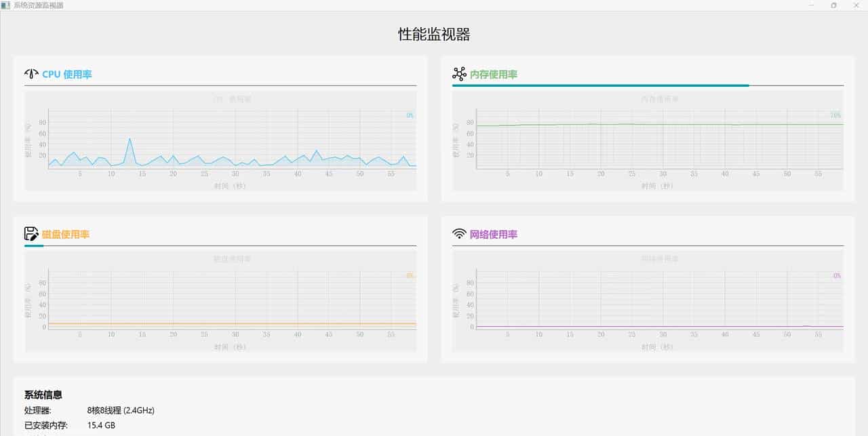Click the network usage Wi-Fi icon
The image size is (868, 436).
pos(459,234)
